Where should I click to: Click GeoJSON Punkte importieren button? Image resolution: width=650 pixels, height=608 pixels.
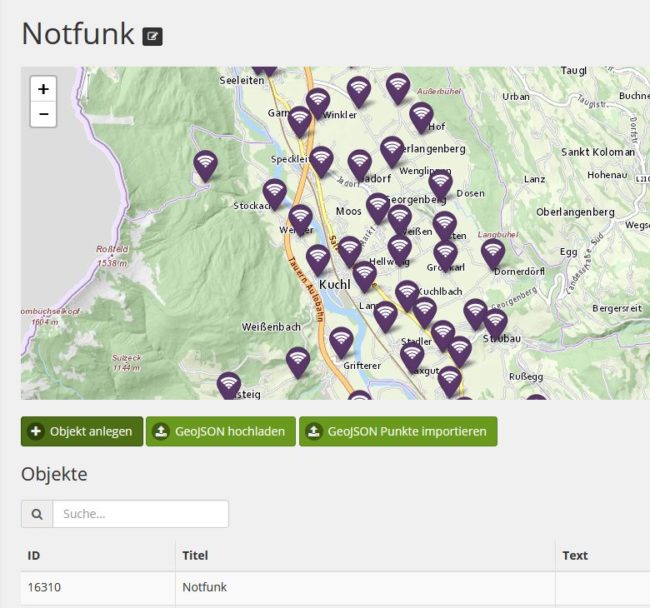(x=397, y=432)
